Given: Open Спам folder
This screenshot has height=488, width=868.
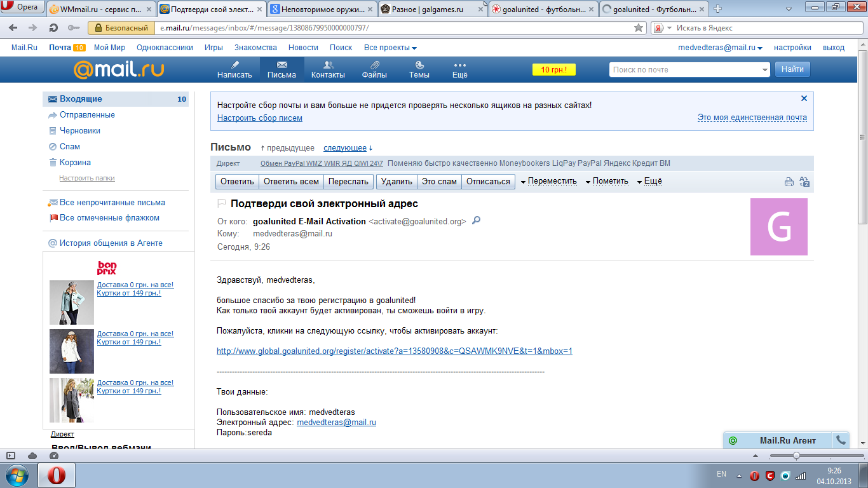Looking at the screenshot, I should click(x=70, y=147).
